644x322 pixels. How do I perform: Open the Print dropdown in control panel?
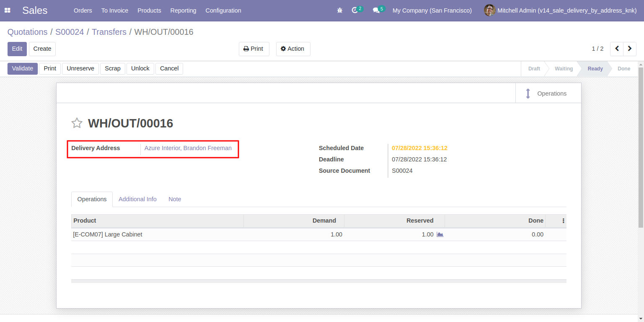coord(254,49)
